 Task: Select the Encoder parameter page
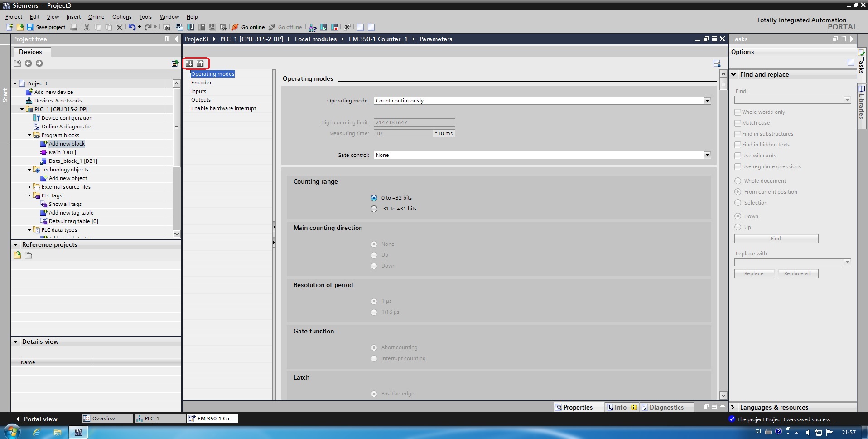pyautogui.click(x=201, y=83)
